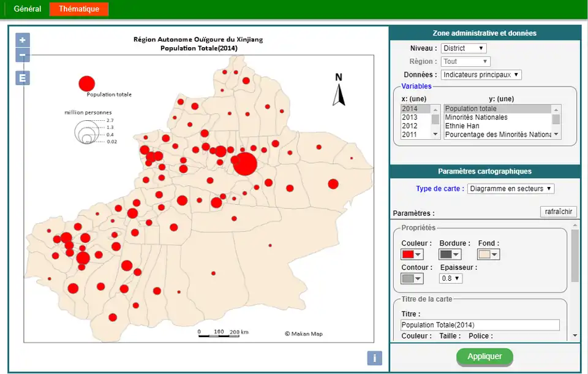
Task: Click the largest red population circle
Action: 245,164
